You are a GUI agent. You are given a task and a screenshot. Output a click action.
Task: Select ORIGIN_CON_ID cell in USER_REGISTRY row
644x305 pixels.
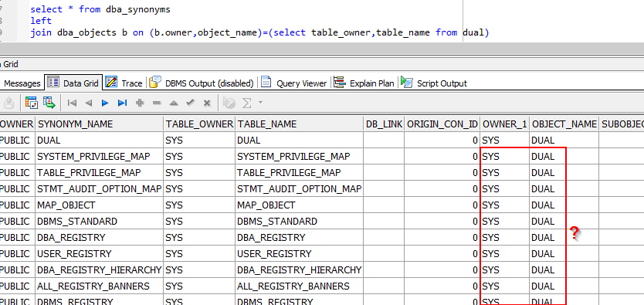click(442, 254)
